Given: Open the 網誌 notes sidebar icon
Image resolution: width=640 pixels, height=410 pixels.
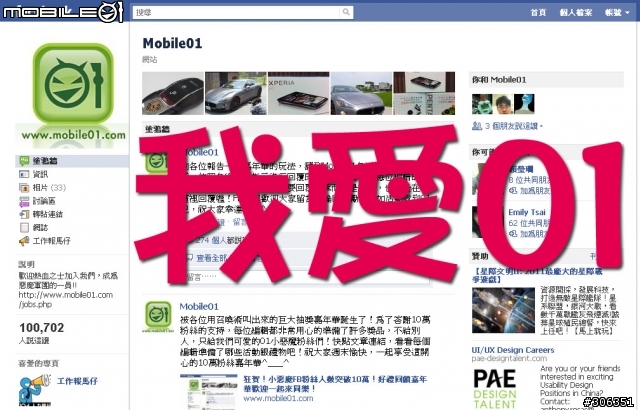Looking at the screenshot, I should (x=24, y=228).
